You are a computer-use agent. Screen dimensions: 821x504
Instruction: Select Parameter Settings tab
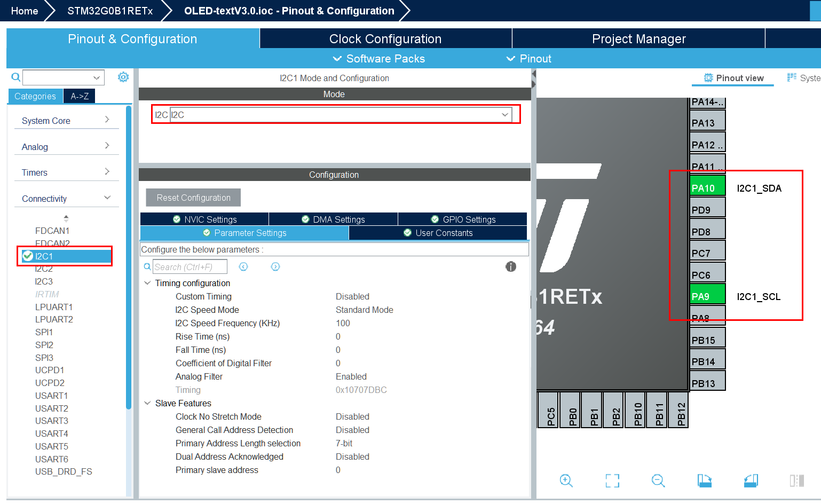click(x=244, y=233)
